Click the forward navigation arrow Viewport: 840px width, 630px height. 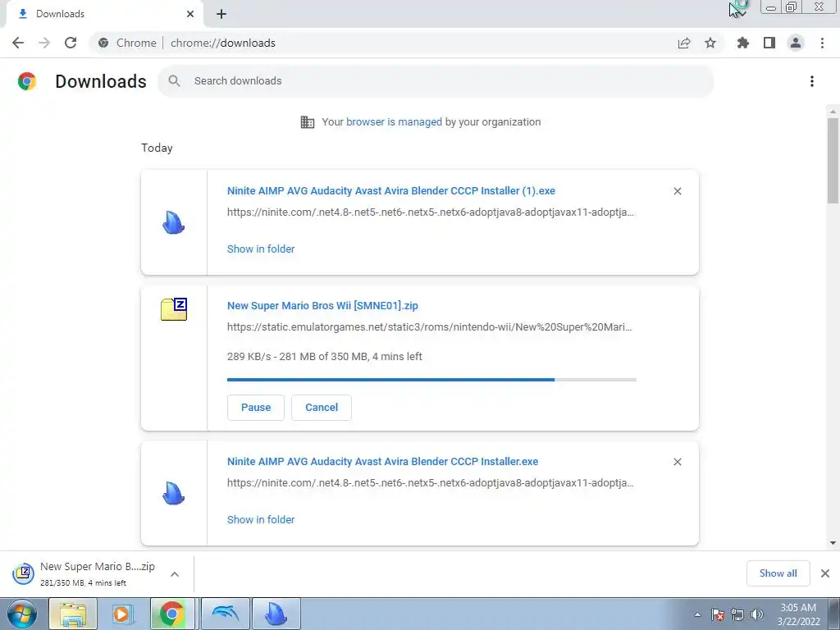click(44, 43)
